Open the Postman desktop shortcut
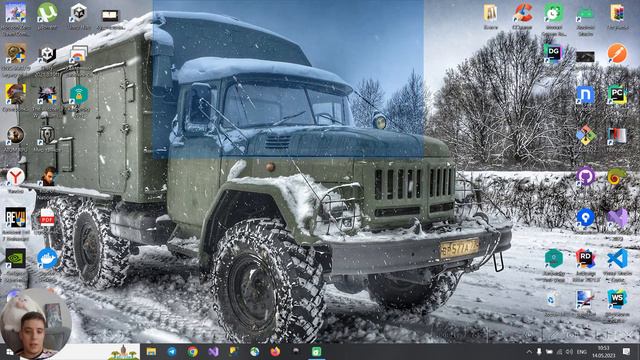Screen dimensions: 640x360 coord(617,53)
